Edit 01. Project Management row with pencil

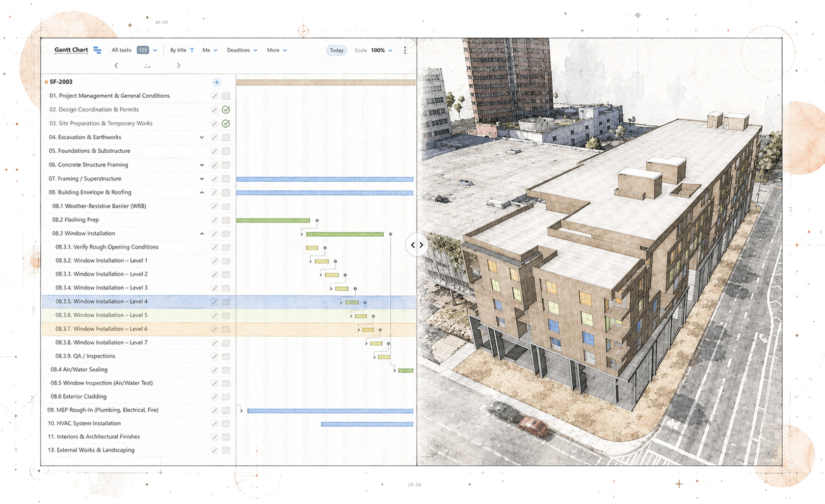click(x=215, y=96)
